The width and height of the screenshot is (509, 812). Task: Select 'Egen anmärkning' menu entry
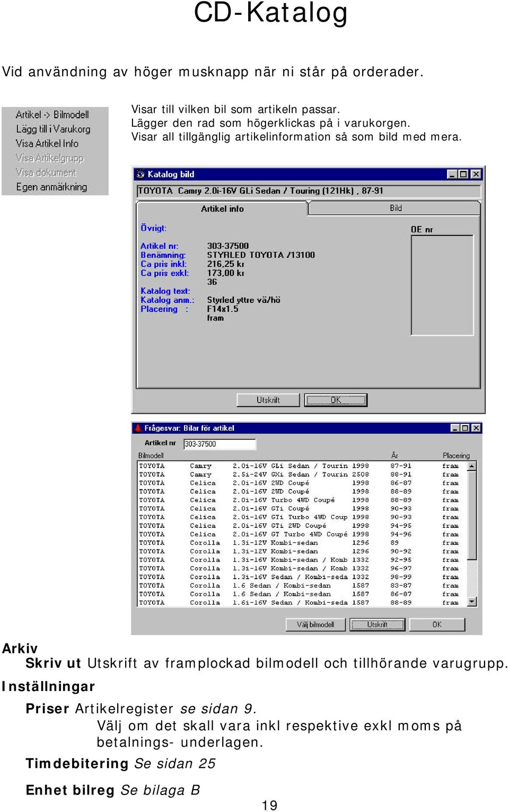coord(51,187)
